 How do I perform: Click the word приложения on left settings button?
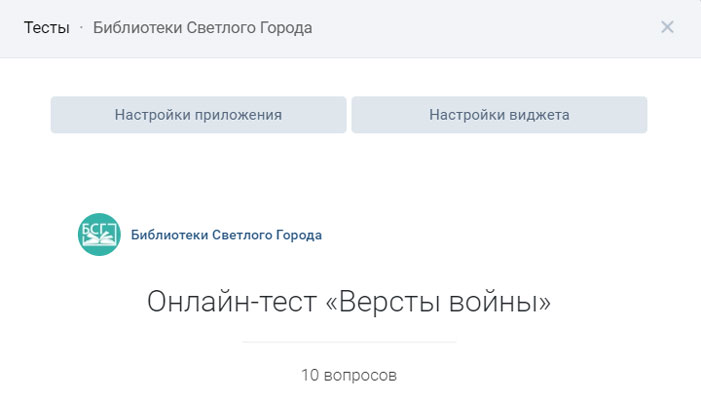pyautogui.click(x=239, y=115)
